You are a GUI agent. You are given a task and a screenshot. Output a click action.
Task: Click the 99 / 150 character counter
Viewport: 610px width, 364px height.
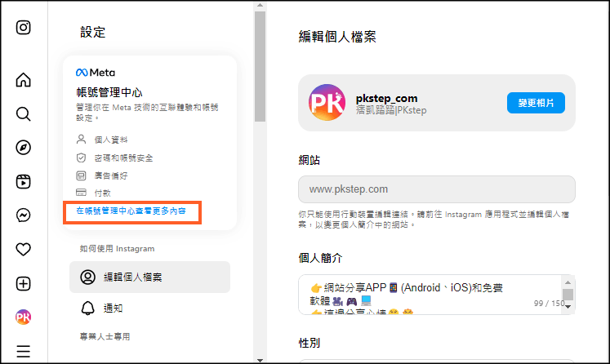[549, 304]
